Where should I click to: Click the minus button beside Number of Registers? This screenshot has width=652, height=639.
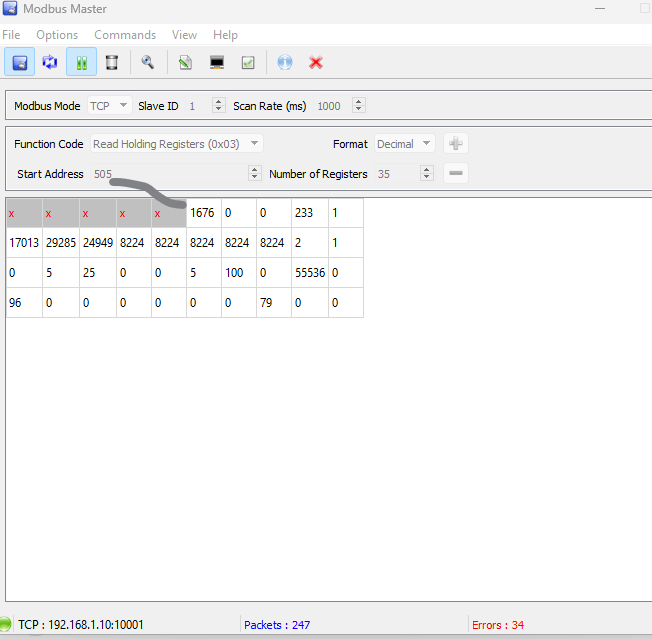point(456,173)
